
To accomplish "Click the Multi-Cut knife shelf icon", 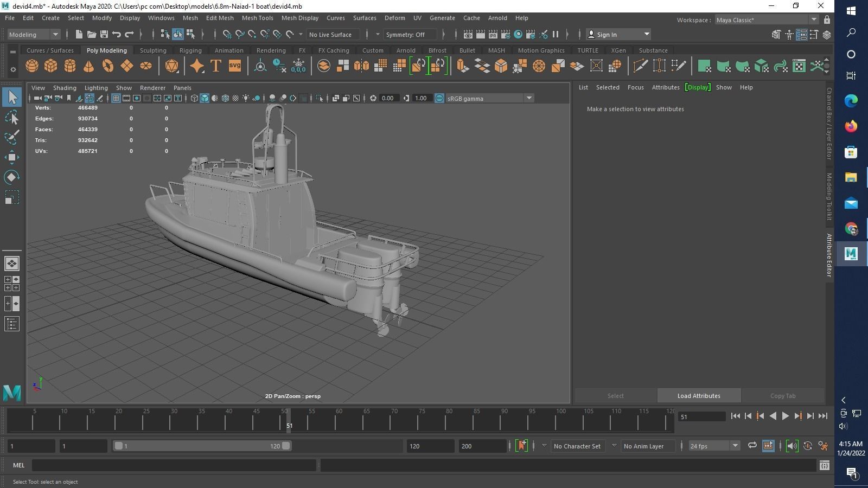I will pyautogui.click(x=640, y=66).
